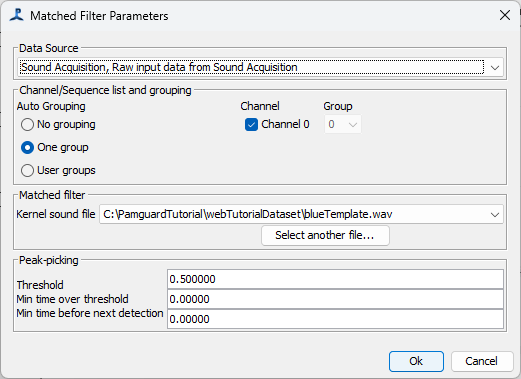Click the PAMGuard icon in the title bar
The width and height of the screenshot is (521, 379).
point(17,15)
